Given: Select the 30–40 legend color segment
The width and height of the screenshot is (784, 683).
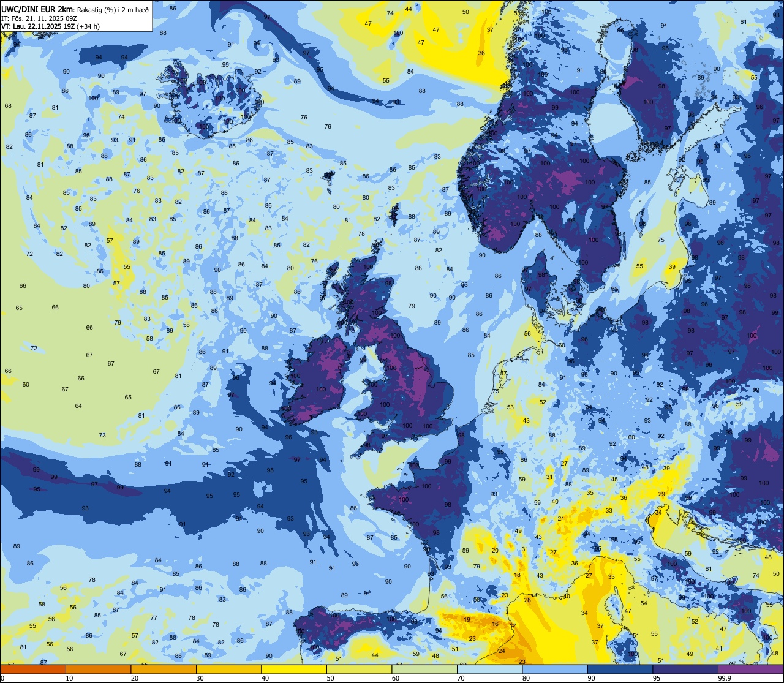Looking at the screenshot, I should click(x=228, y=669).
